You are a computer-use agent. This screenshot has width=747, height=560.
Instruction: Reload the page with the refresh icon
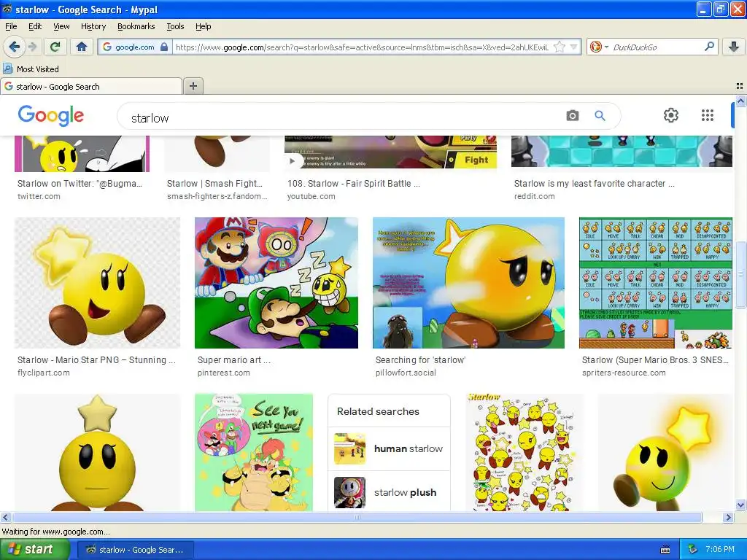click(x=55, y=47)
